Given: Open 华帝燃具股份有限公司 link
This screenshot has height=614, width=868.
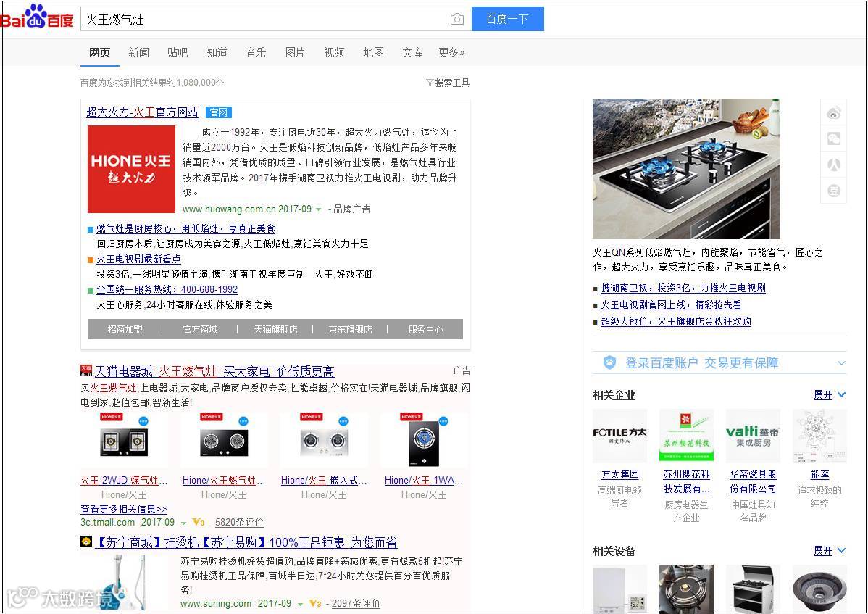Looking at the screenshot, I should coord(753,481).
